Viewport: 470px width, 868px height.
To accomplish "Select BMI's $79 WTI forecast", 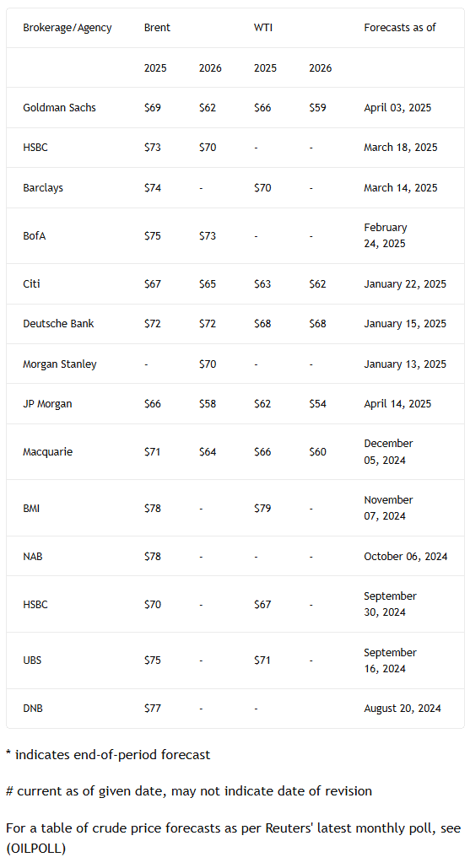I will point(262,508).
